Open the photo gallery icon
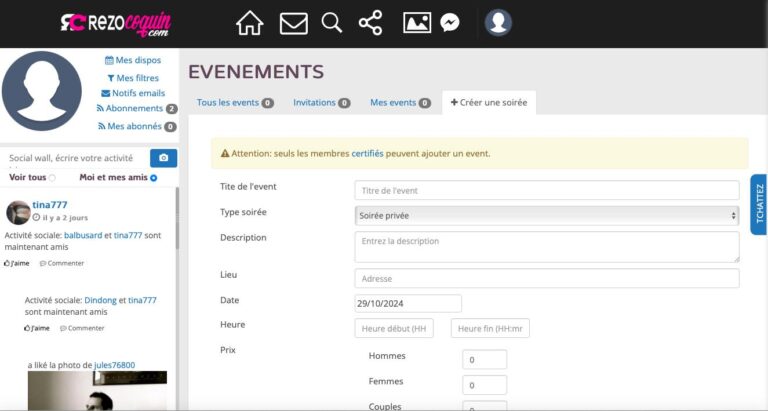 (417, 23)
